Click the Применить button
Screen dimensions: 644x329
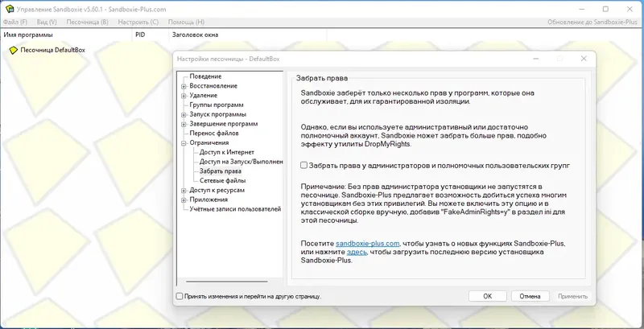(573, 296)
